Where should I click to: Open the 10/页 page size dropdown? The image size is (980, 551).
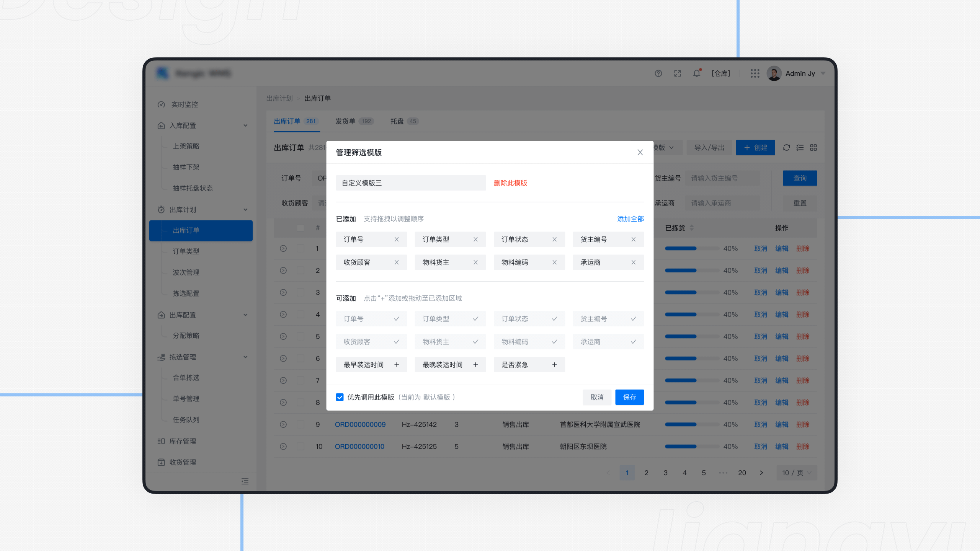pyautogui.click(x=796, y=473)
